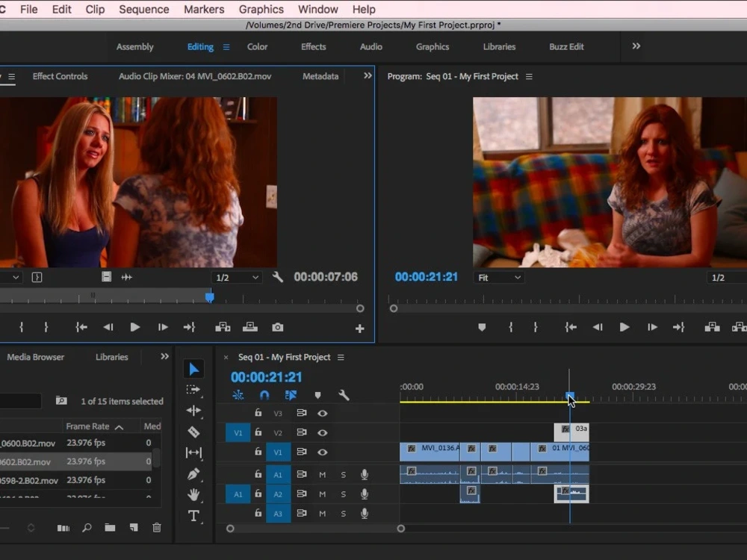Open Source monitor settings wrench

[278, 277]
